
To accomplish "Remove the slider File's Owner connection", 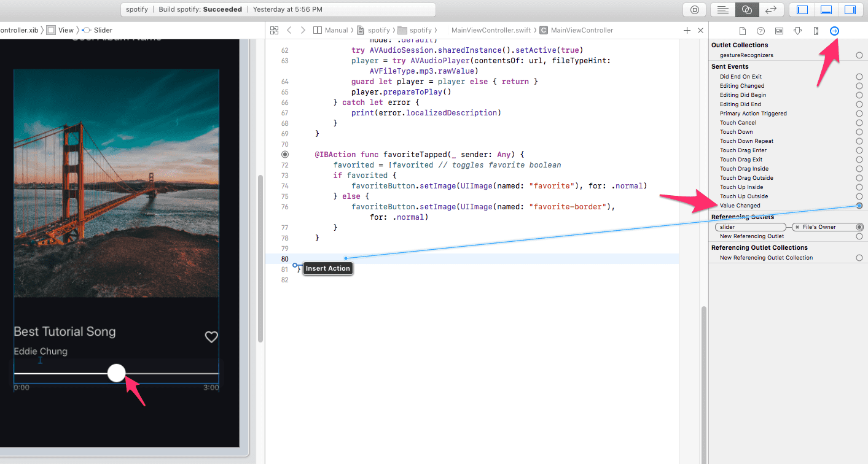I will [x=797, y=227].
